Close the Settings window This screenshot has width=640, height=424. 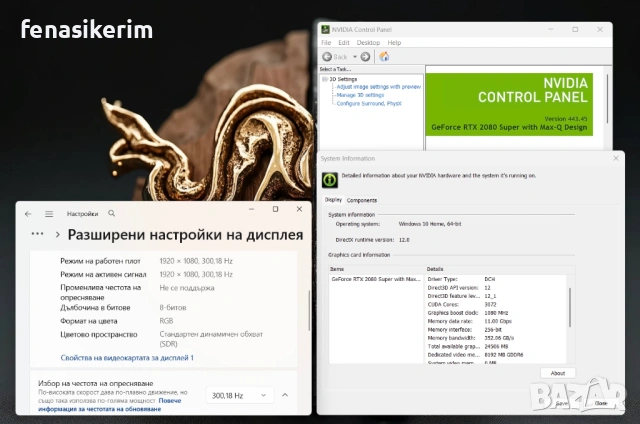click(x=299, y=209)
